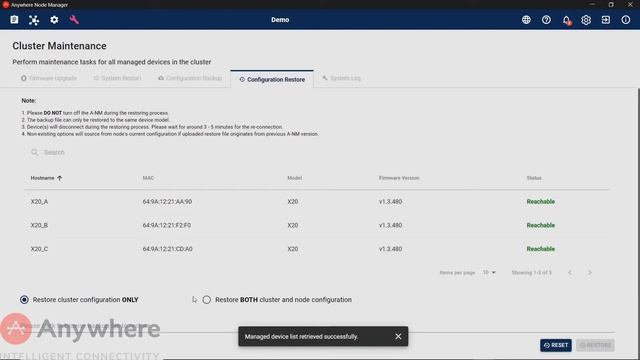Click the RESTORE button
This screenshot has width=640, height=360.
tap(596, 345)
